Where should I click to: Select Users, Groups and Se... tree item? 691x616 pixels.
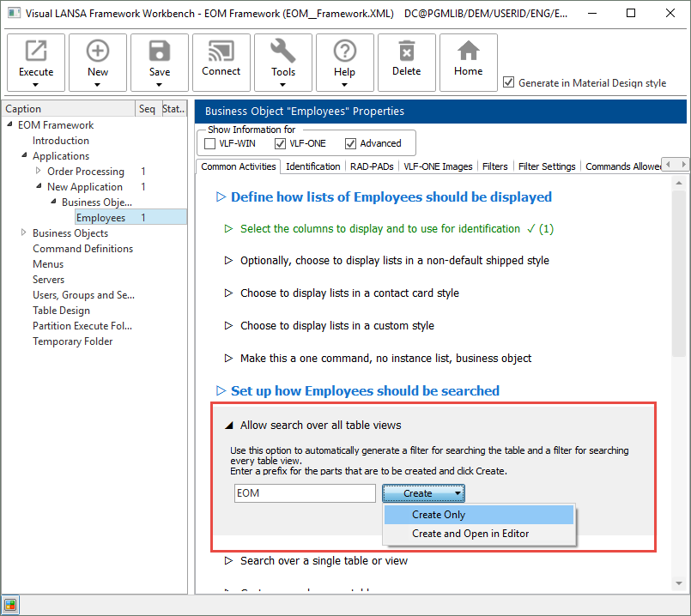[84, 294]
